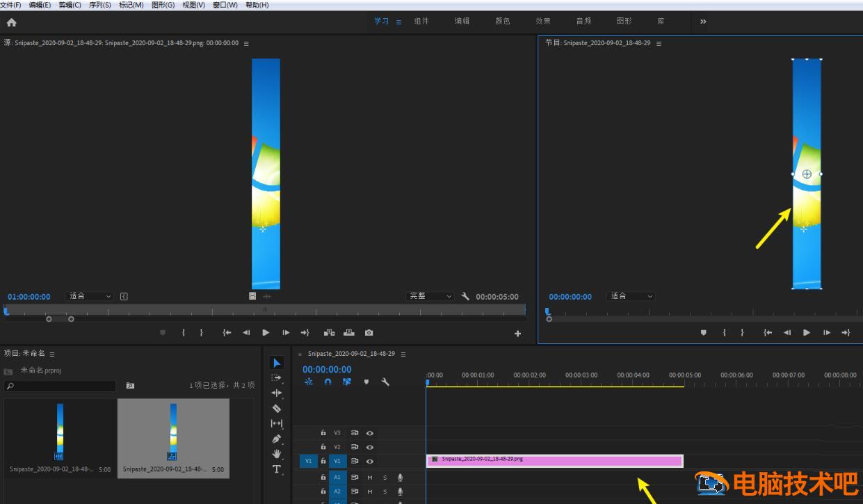
Task: Select the Type (T) tool
Action: point(277,469)
